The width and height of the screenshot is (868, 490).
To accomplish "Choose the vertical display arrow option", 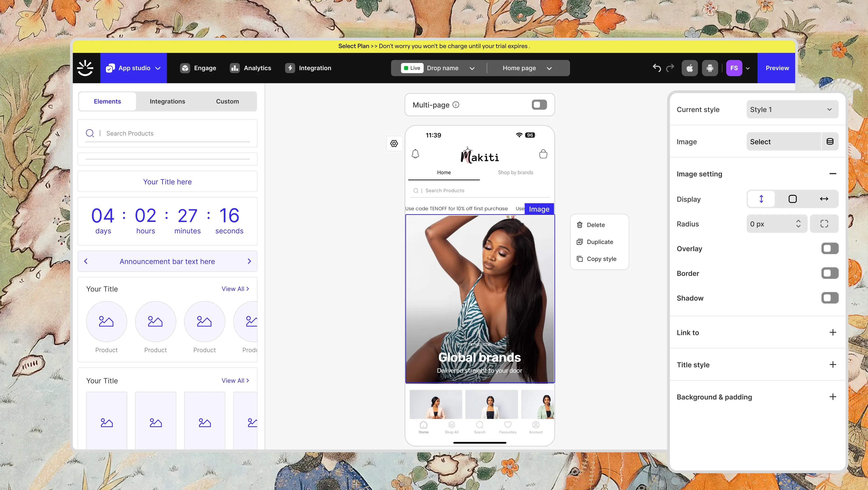I will (761, 199).
